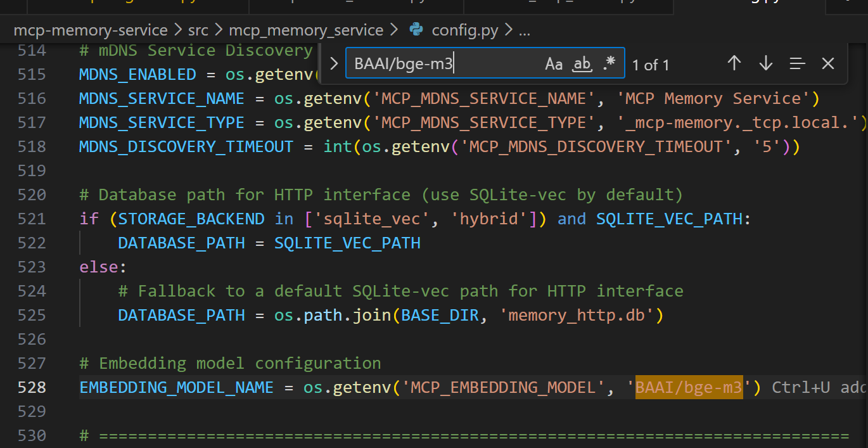Click MDNS_SERVICE_NAME variable
Image resolution: width=868 pixels, height=448 pixels.
pos(162,98)
